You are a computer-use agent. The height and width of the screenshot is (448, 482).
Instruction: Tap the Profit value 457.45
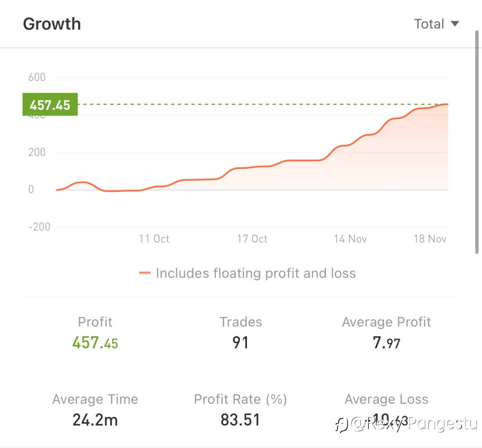(x=95, y=343)
